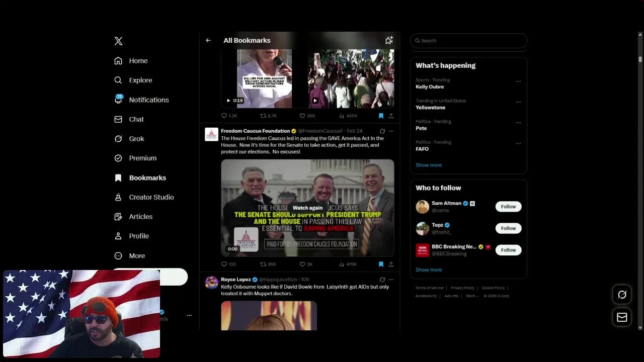Click Watch again on Freedom Caucus video
The width and height of the screenshot is (644, 362).
[307, 208]
